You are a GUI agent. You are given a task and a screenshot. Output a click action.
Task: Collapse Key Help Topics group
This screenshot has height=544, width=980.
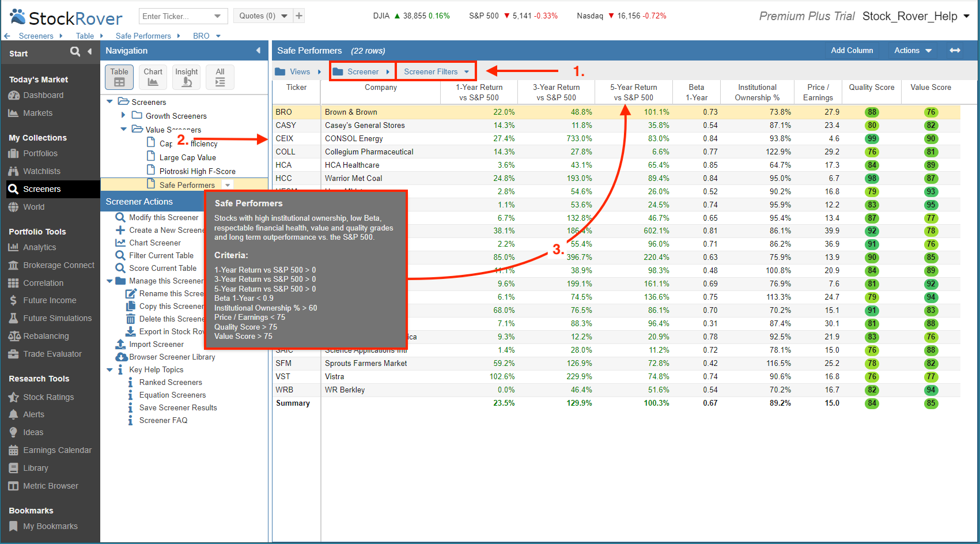[x=109, y=370]
